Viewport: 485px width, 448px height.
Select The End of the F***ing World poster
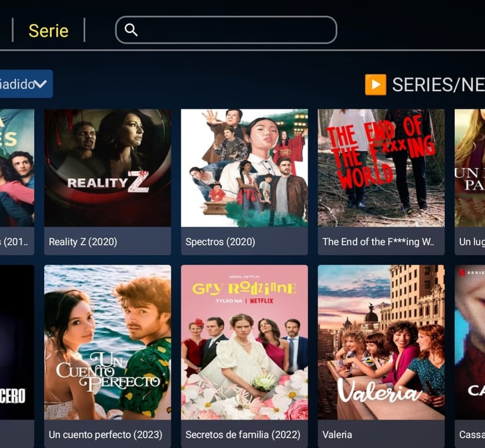tap(381, 167)
